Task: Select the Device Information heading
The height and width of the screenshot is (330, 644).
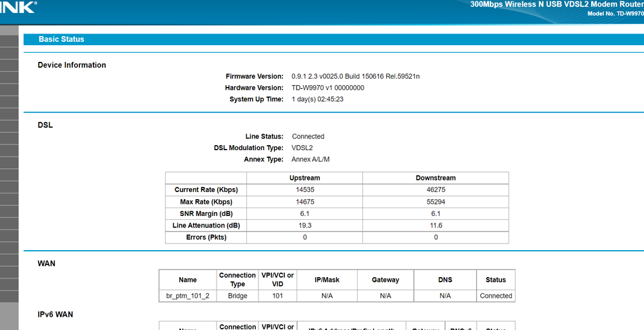Action: click(72, 65)
